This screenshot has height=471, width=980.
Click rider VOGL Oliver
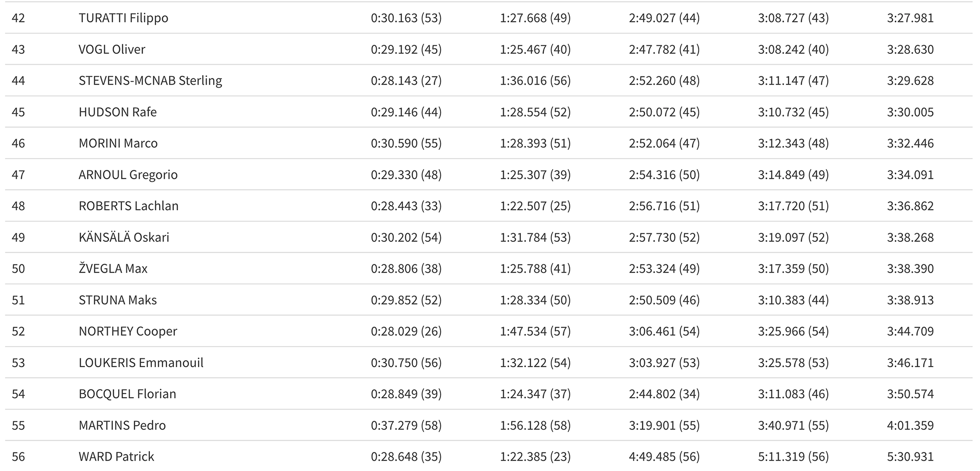112,49
